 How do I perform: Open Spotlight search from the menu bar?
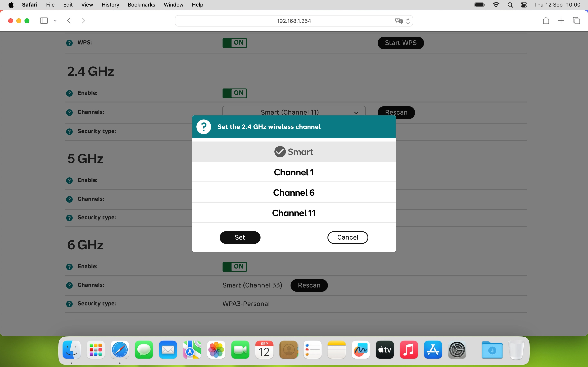510,5
